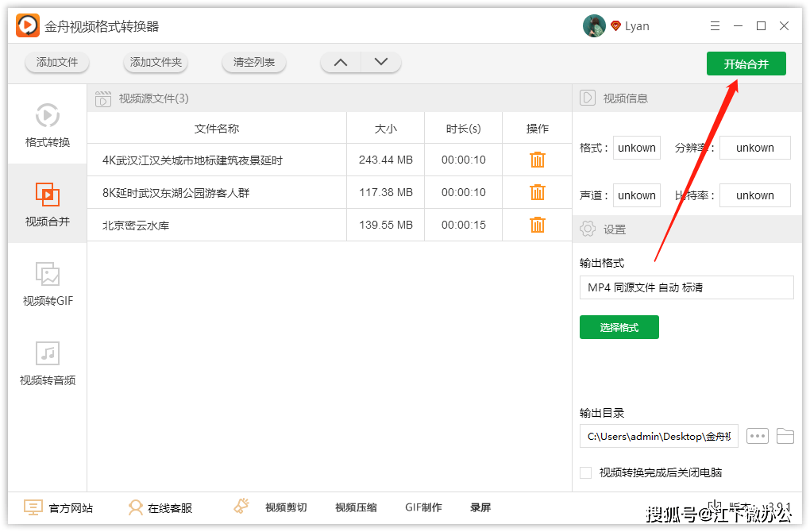The height and width of the screenshot is (532, 810).
Task: Switch to 视频合并 in the sidebar
Action: click(48, 204)
